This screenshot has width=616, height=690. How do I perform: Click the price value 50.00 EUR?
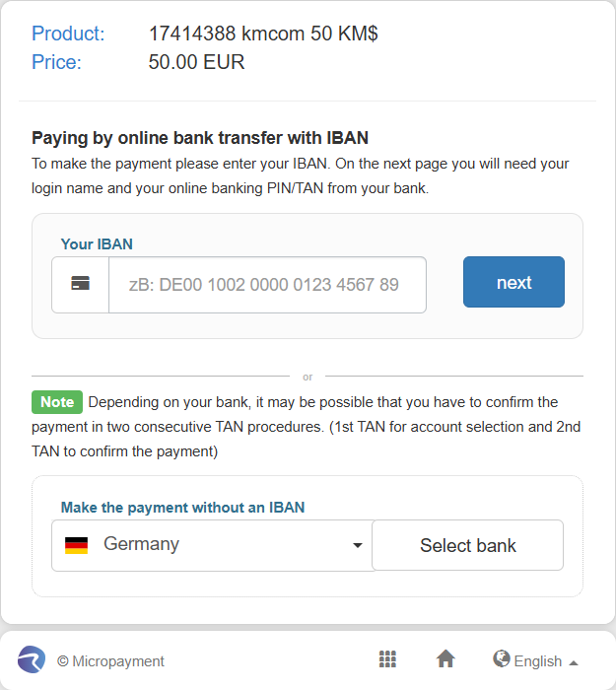click(196, 62)
